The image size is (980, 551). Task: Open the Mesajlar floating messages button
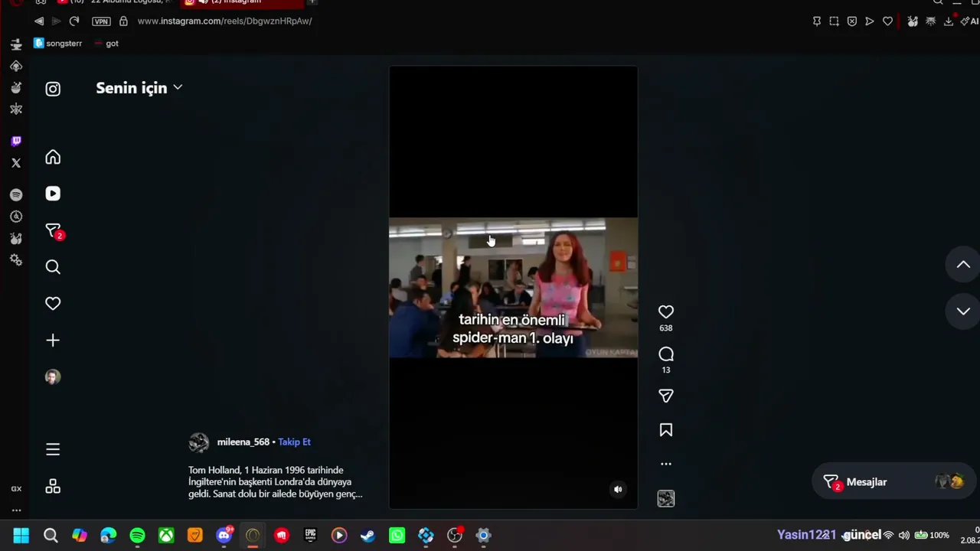click(x=893, y=482)
